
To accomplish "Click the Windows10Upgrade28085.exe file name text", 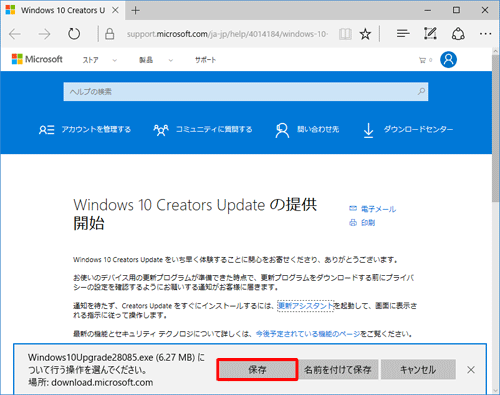I will tap(90, 357).
